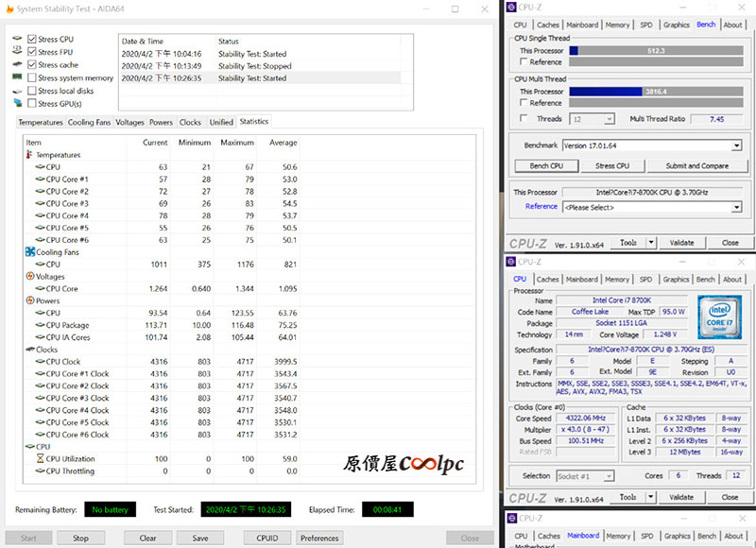
Task: Click the CPU Multi Thread This Processor bar
Action: pos(656,91)
